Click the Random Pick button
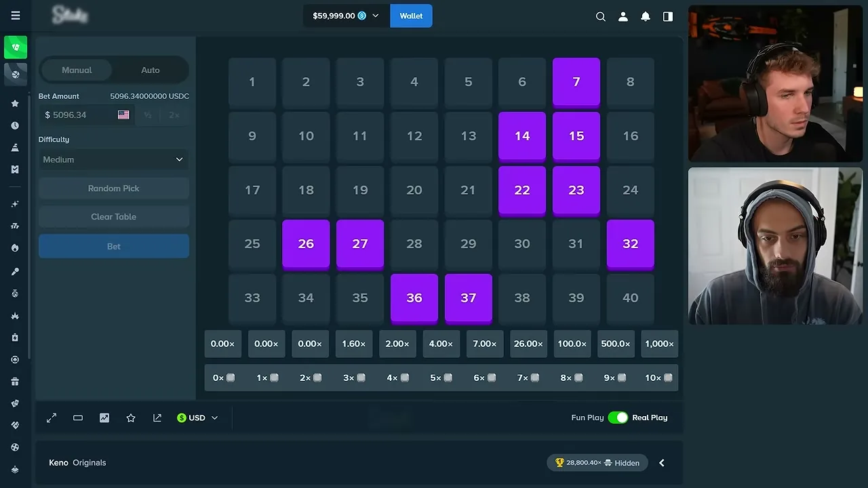Image resolution: width=868 pixels, height=488 pixels. pos(113,188)
